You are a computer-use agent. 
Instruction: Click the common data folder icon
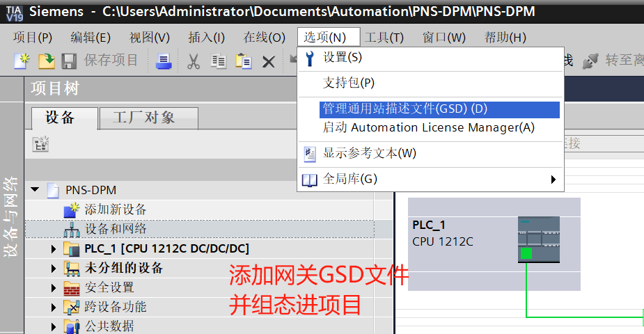[72, 326]
